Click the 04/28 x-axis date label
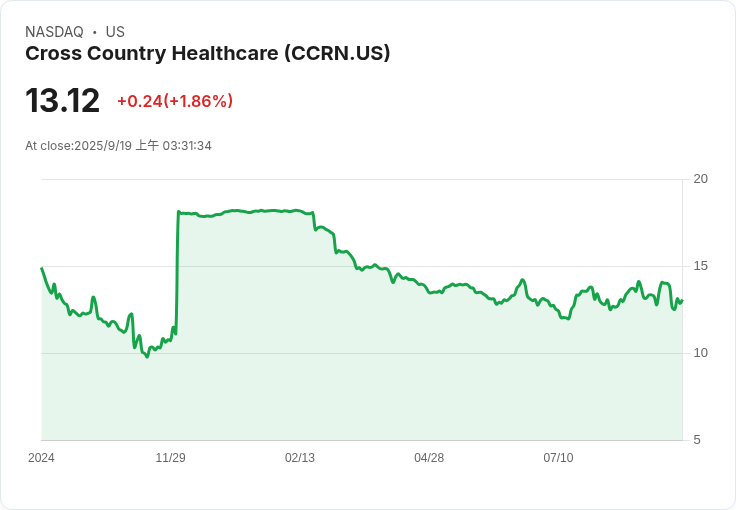The height and width of the screenshot is (510, 736). pos(429,457)
